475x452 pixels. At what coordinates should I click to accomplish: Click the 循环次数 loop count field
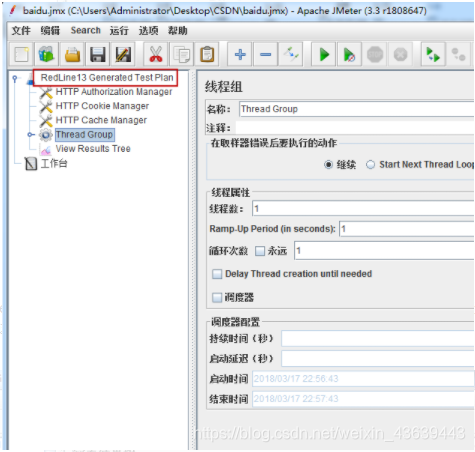coord(384,251)
